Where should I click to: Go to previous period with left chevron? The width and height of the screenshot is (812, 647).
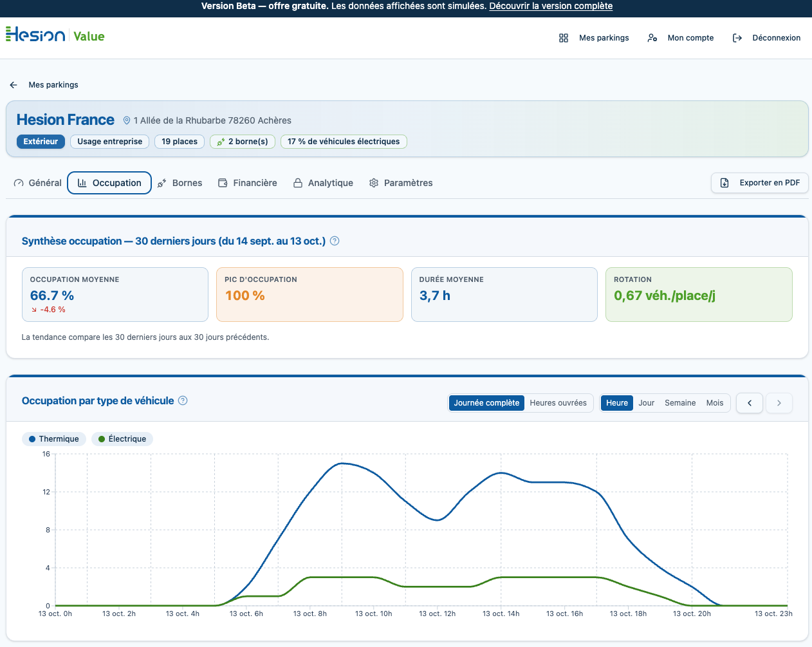click(750, 403)
